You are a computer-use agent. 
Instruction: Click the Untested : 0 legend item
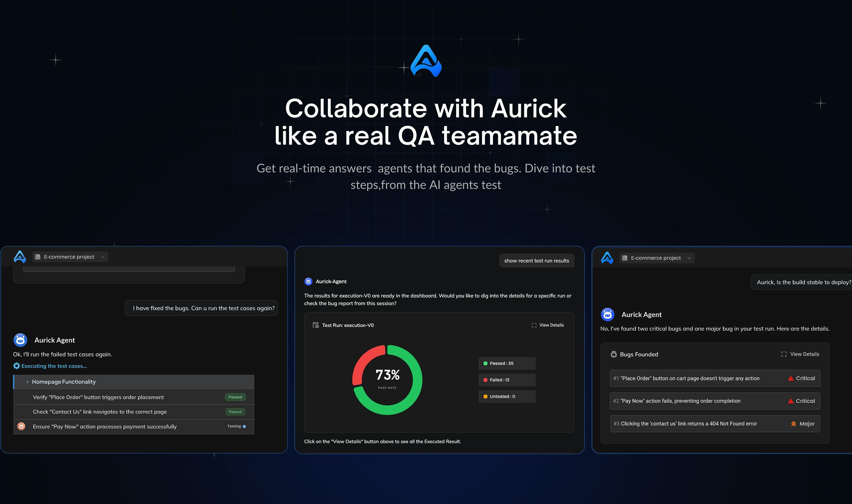click(x=507, y=397)
